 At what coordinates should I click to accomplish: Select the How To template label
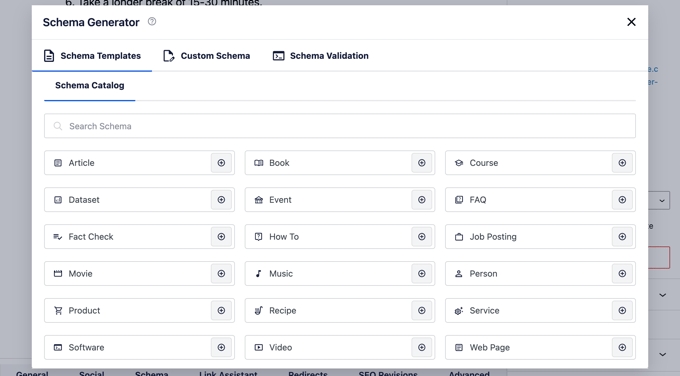coord(284,237)
